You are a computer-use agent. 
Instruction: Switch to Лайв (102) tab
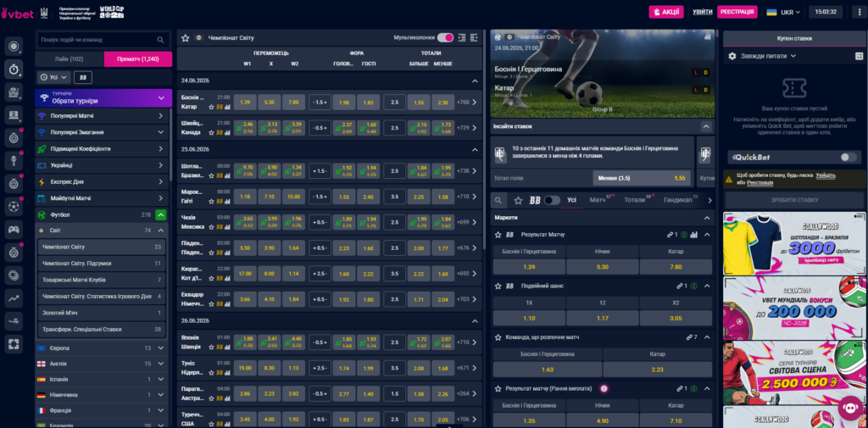click(x=70, y=59)
